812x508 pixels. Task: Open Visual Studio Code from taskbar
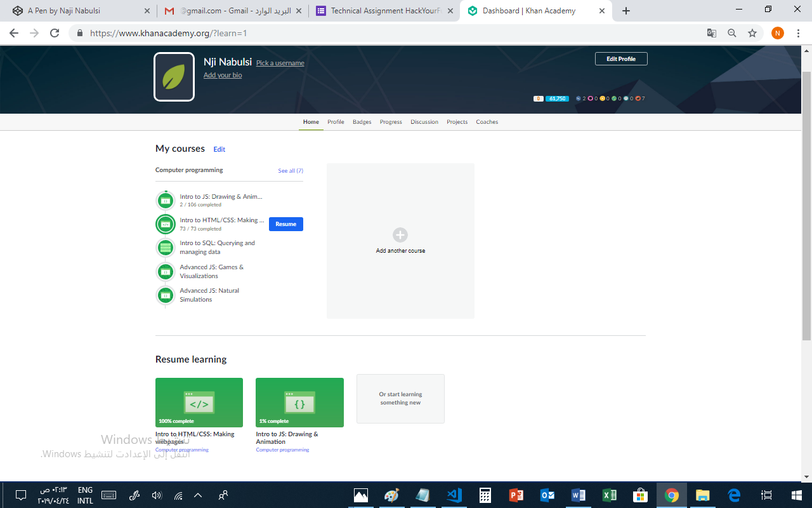454,495
